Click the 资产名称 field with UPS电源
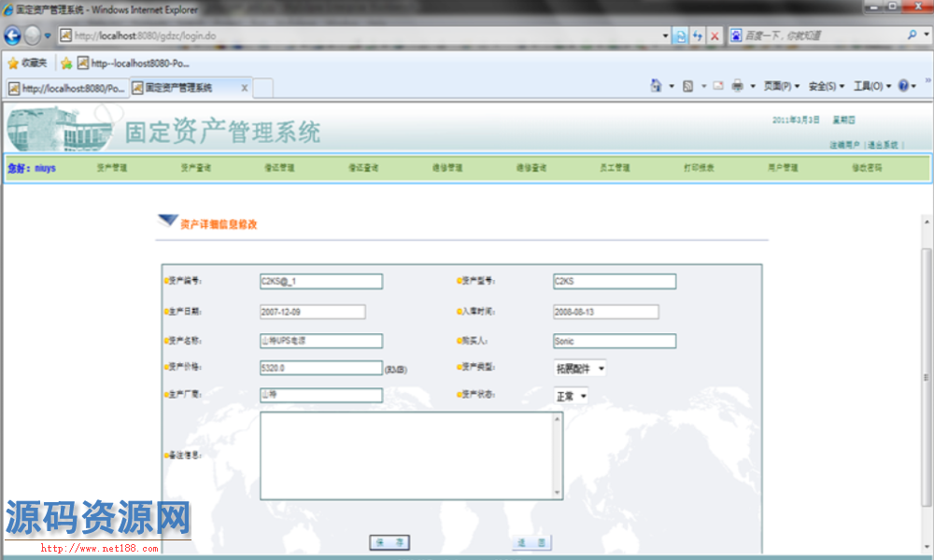The height and width of the screenshot is (560, 934). click(x=321, y=341)
